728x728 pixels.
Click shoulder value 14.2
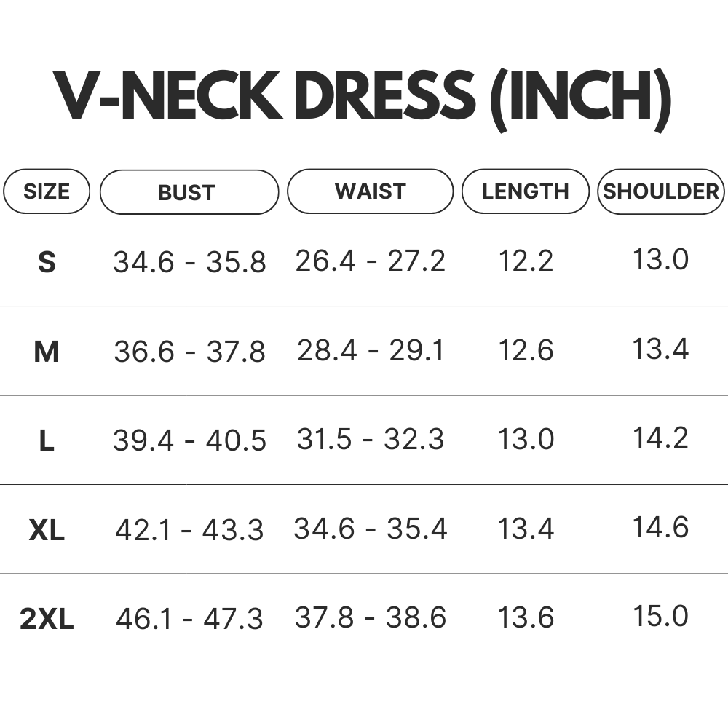(661, 438)
